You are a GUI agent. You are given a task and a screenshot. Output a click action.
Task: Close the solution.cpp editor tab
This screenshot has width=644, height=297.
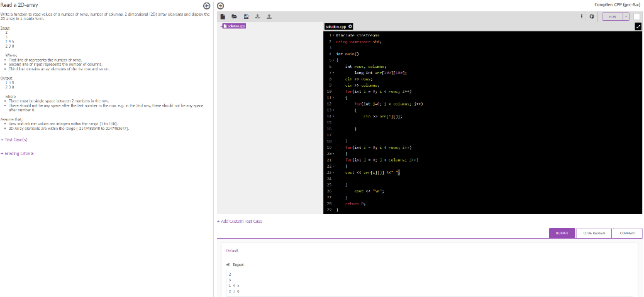[350, 26]
